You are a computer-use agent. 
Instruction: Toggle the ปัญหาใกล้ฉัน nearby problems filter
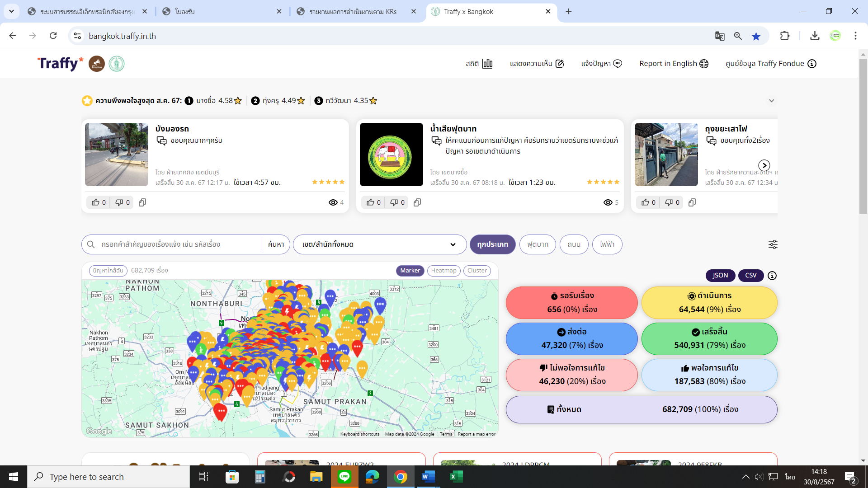pyautogui.click(x=108, y=271)
